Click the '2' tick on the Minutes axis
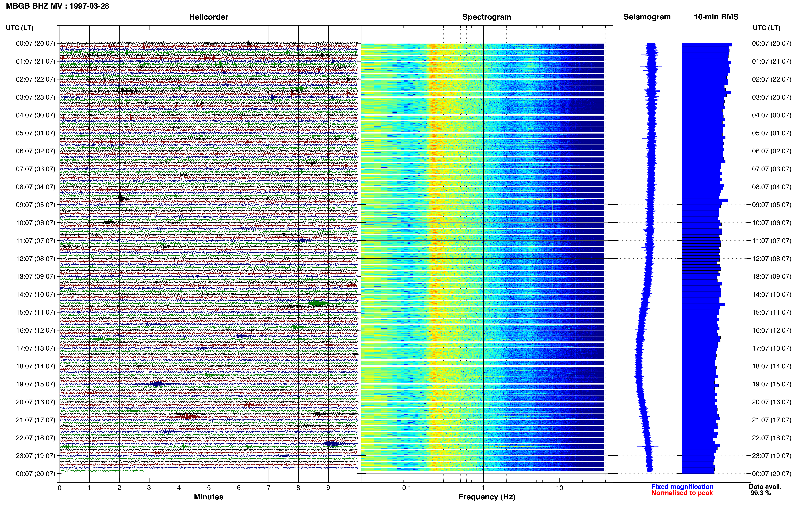 pos(119,488)
